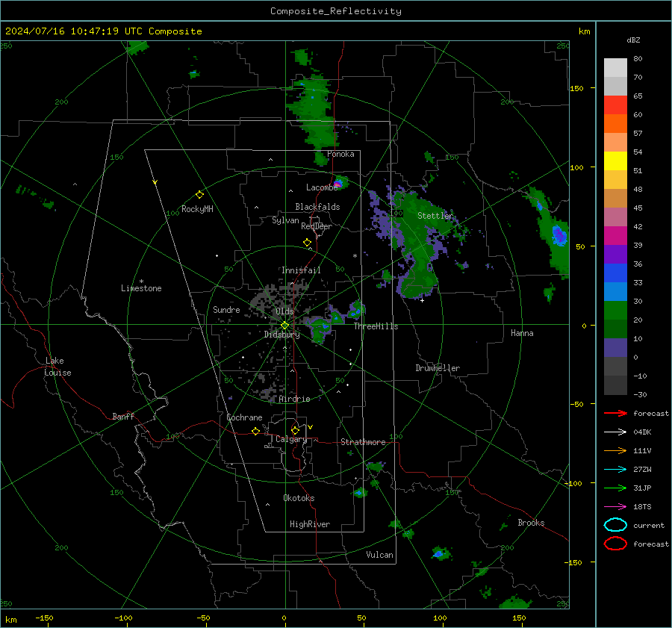Click the Ponoka city label
Image resolution: width=672 pixels, height=628 pixels.
[340, 154]
